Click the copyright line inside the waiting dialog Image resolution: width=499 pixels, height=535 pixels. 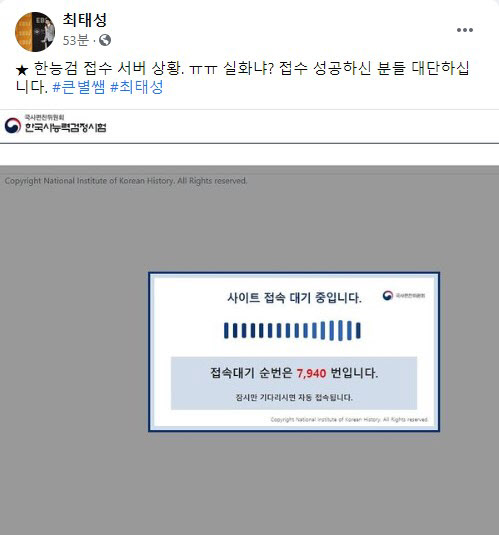[349, 419]
